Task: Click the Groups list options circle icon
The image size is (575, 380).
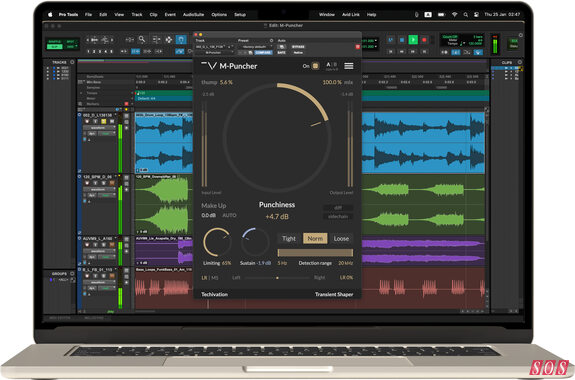Action: point(72,274)
